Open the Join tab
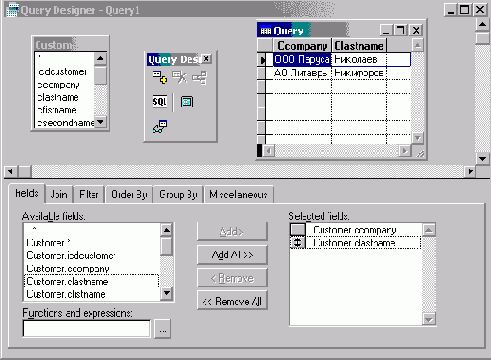 59,194
